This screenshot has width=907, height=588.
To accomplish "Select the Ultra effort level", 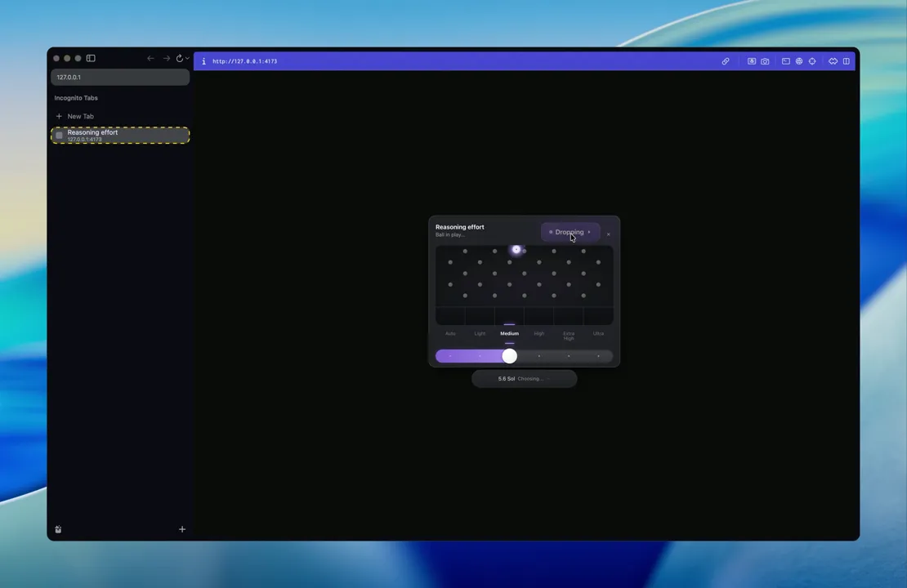I will [x=598, y=333].
